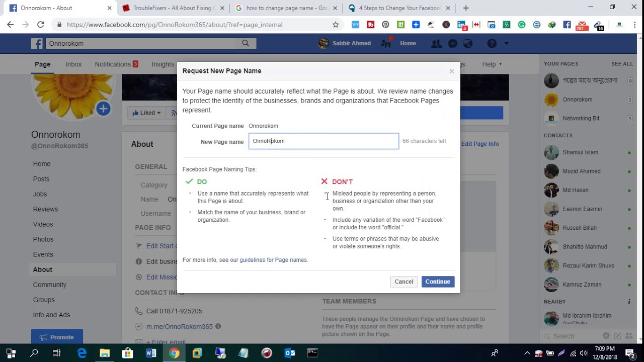644x362 pixels.
Task: Reload the page with refresh icon
Action: [x=41, y=24]
